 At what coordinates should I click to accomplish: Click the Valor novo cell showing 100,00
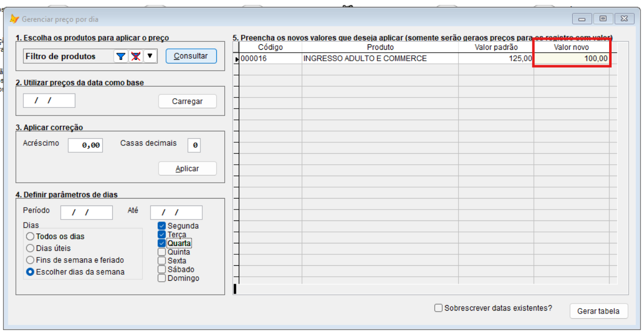(x=571, y=59)
